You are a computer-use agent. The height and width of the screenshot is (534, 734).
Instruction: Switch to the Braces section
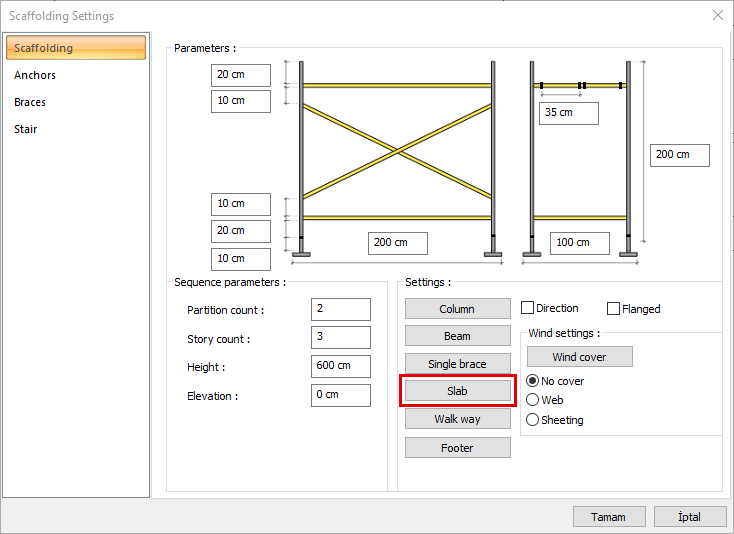30,102
